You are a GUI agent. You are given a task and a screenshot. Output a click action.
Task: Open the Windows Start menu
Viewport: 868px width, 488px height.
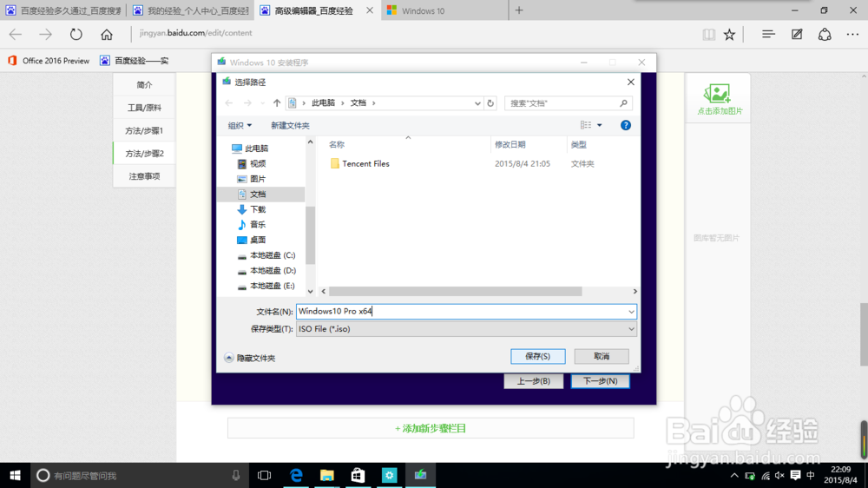pyautogui.click(x=15, y=475)
